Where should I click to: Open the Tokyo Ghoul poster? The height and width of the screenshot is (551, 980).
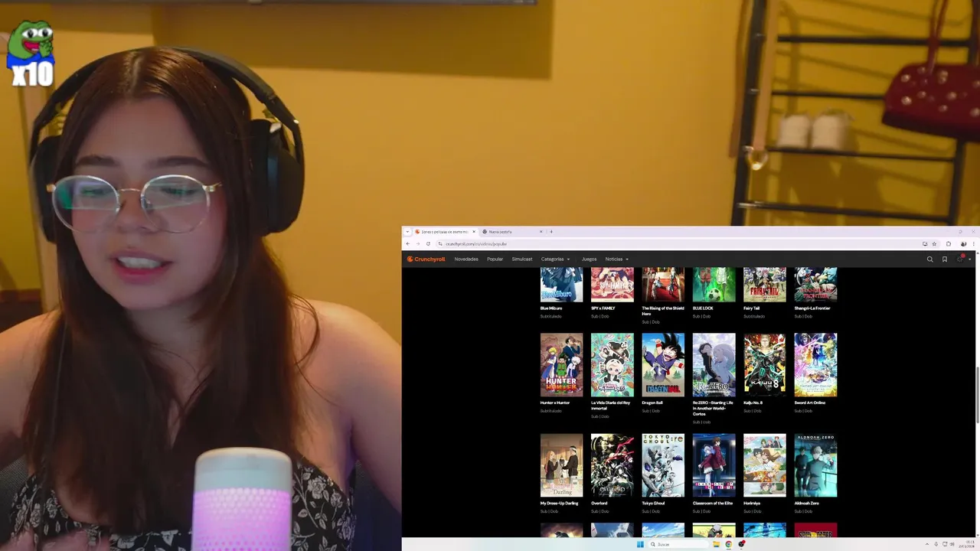pos(663,465)
